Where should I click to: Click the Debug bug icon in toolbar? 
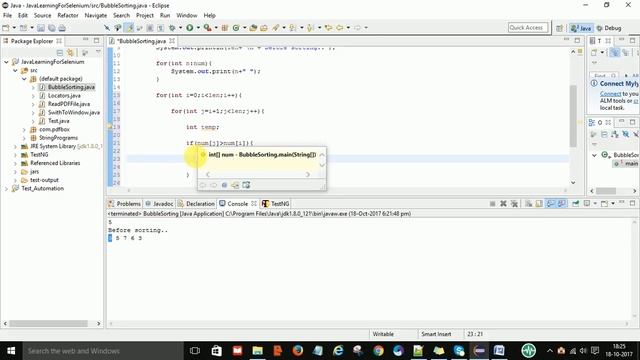click(x=172, y=28)
